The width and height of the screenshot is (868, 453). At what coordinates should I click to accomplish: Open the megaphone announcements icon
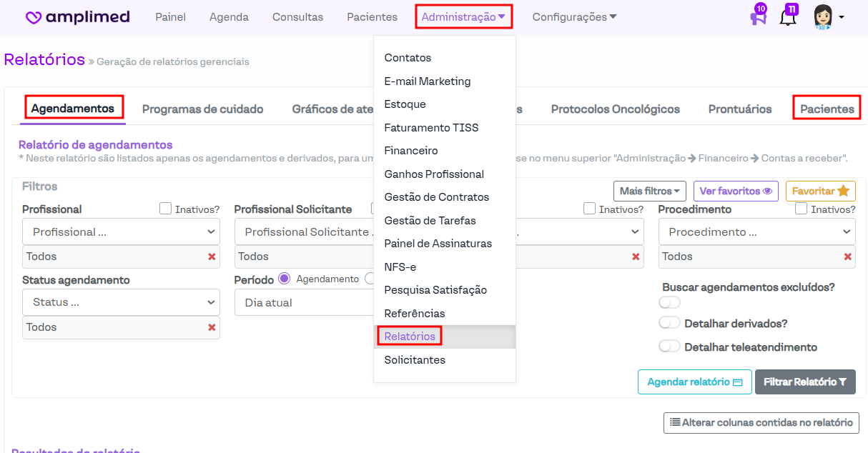757,17
